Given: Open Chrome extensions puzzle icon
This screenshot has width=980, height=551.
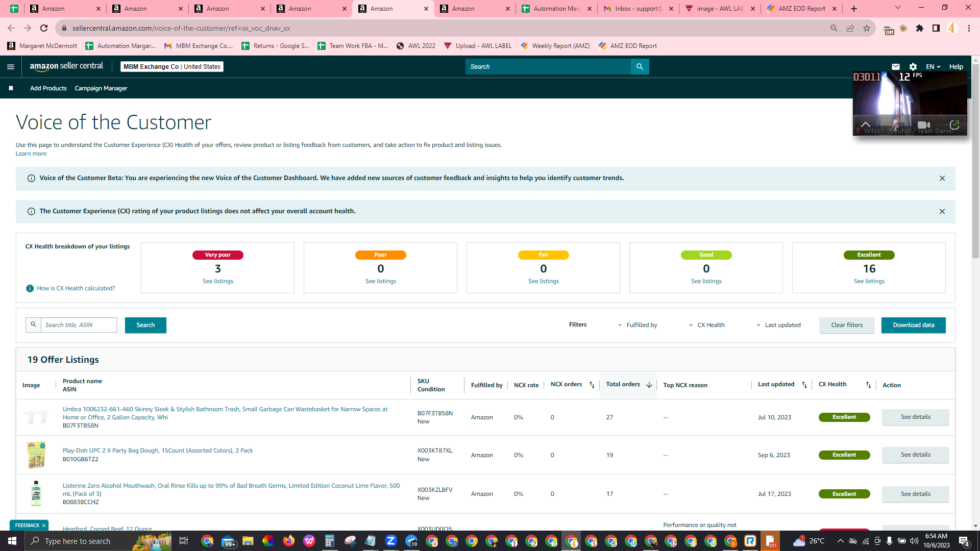Looking at the screenshot, I should tap(920, 29).
